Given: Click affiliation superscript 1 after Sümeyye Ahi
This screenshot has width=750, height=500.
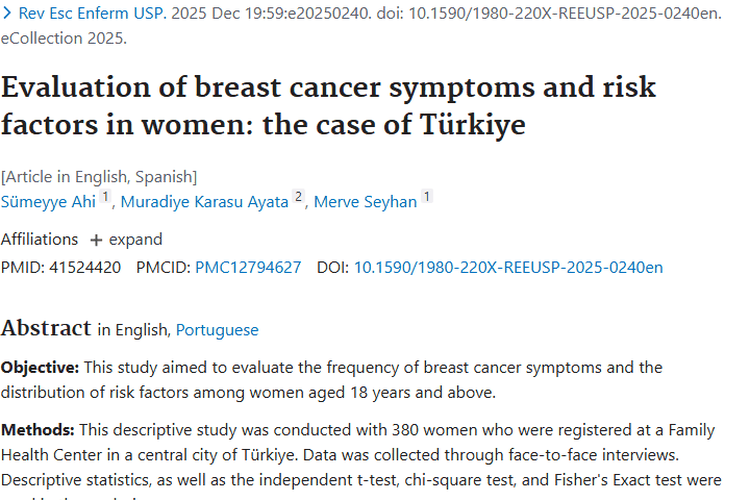Looking at the screenshot, I should click(x=105, y=197).
